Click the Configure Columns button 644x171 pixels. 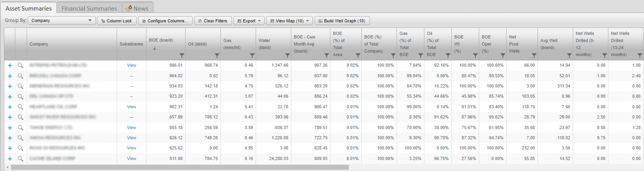(x=165, y=21)
